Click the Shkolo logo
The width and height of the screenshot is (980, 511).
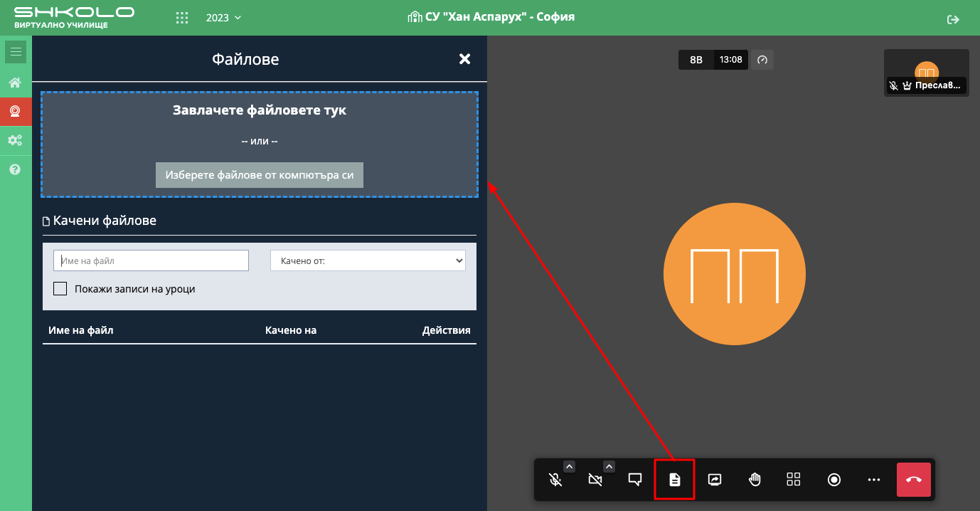[x=74, y=17]
